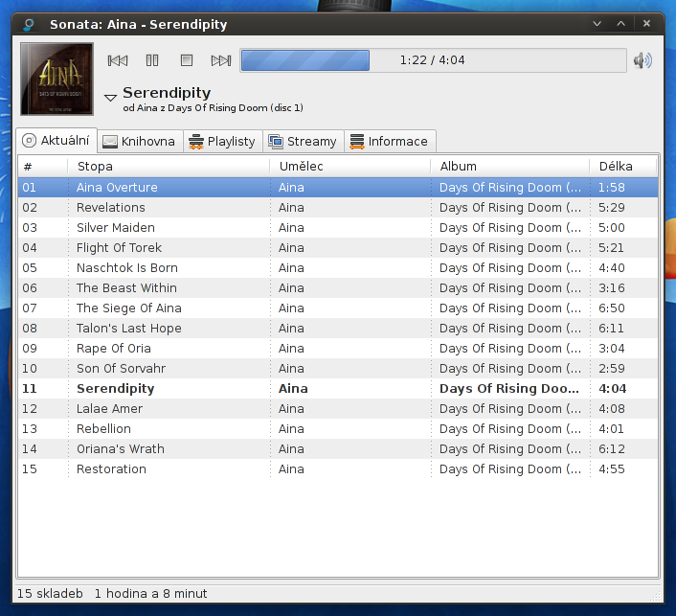Open the volume control speaker icon
This screenshot has width=676, height=616.
pos(642,60)
